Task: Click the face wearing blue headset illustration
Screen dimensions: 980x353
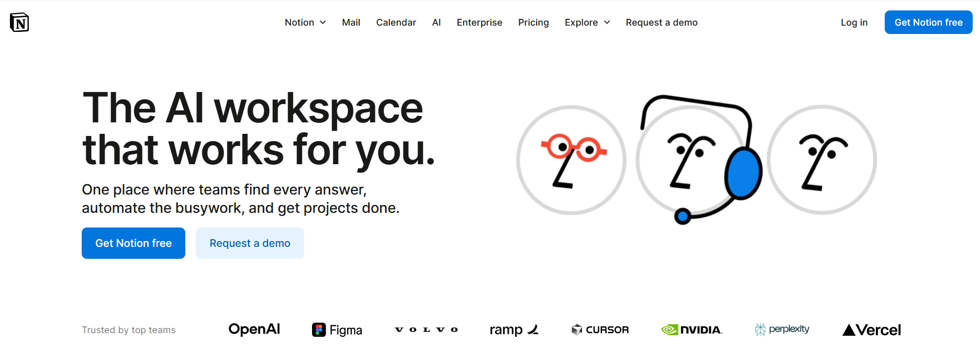Action: coord(699,160)
